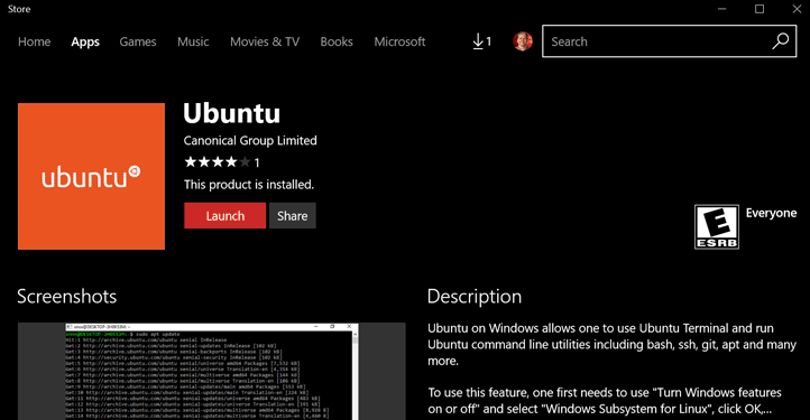Navigate to the Books tab
This screenshot has width=810, height=420.
336,42
